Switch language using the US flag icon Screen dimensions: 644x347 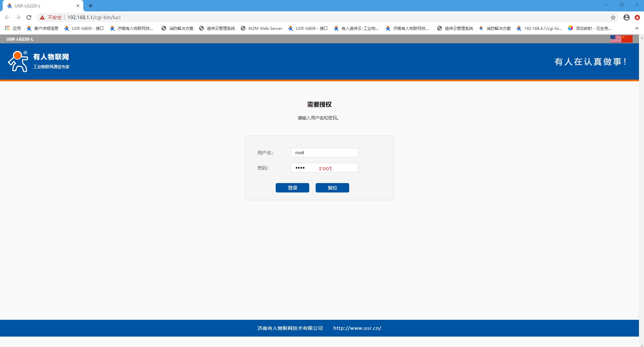(616, 39)
